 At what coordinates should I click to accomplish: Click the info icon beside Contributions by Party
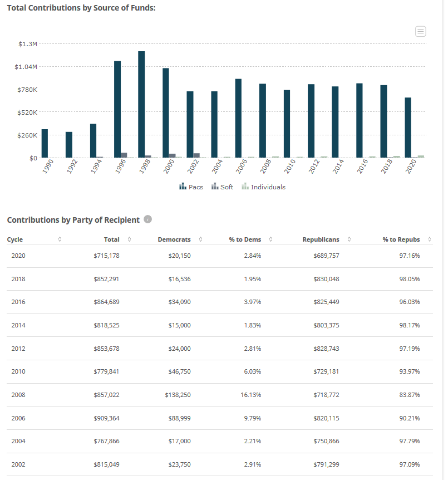(148, 219)
